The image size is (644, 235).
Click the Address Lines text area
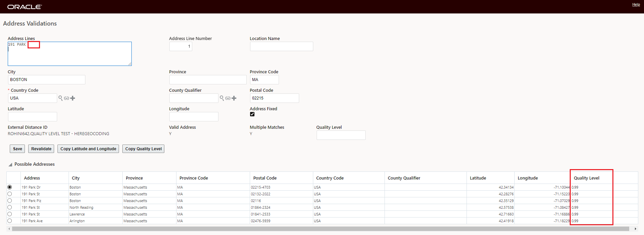pos(70,54)
